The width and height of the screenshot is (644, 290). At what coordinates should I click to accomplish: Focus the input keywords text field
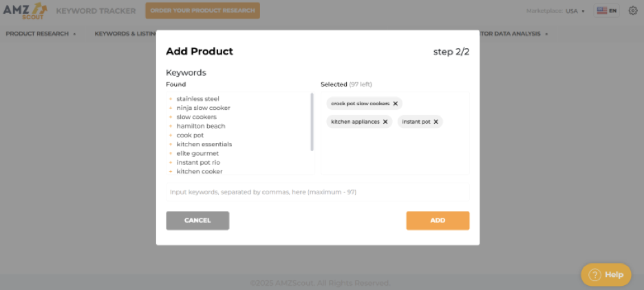318,192
